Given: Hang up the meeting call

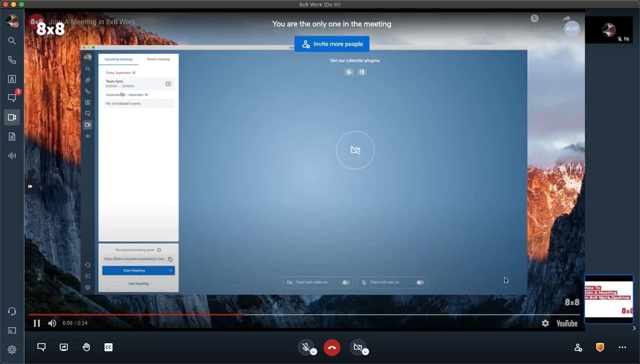Looking at the screenshot, I should (x=332, y=347).
